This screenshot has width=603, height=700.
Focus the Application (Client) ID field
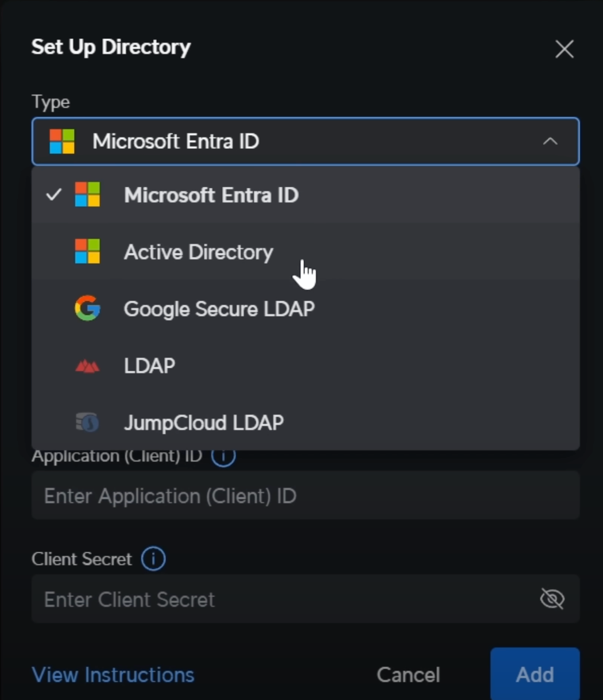306,495
